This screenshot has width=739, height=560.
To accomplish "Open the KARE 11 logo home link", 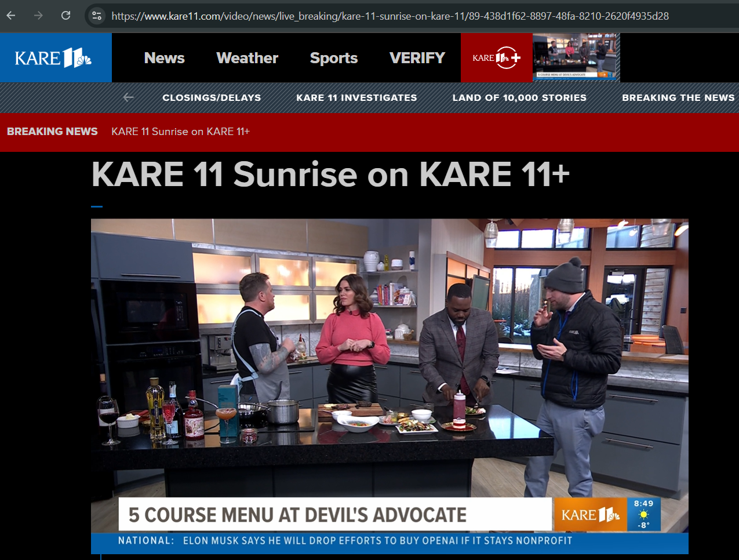I will click(56, 57).
